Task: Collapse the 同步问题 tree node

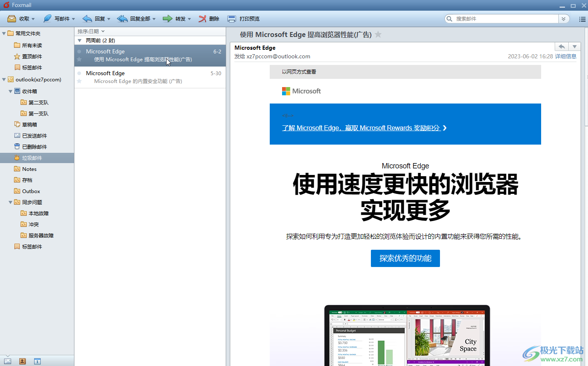Action: [10, 202]
